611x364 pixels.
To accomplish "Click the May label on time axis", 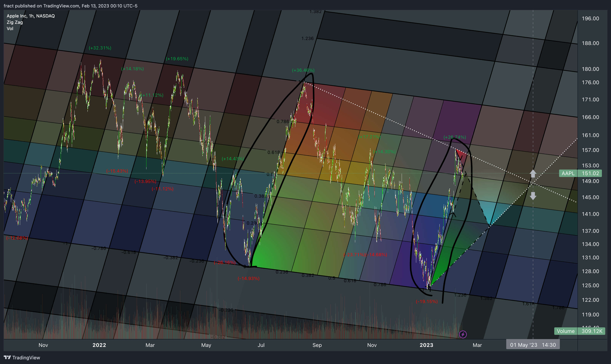I will point(206,345).
